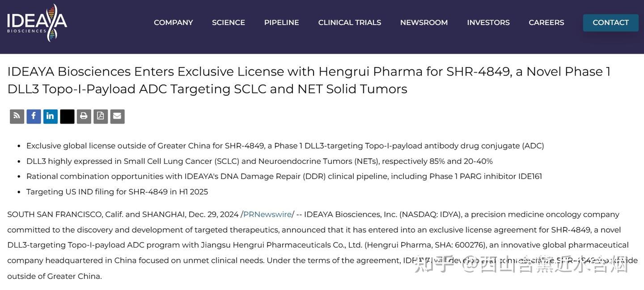Click the Zhihu watermark text
Screen dimensions: 644x290
tap(521, 265)
